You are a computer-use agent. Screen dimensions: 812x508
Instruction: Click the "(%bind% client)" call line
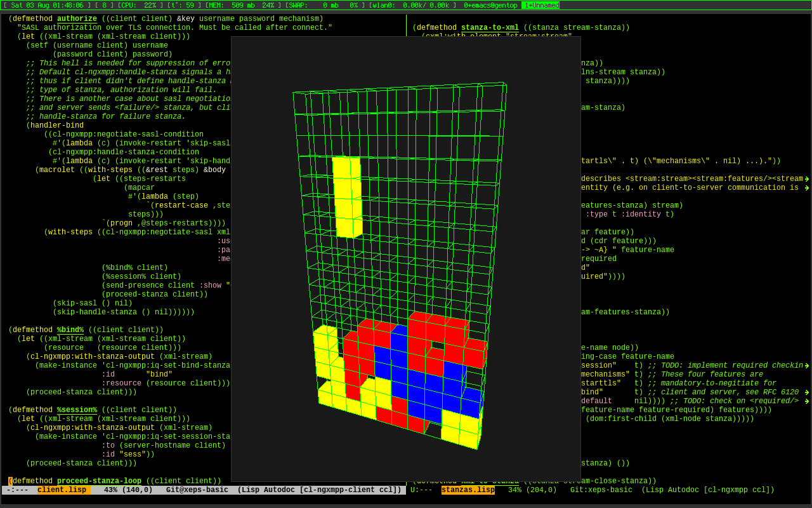(134, 268)
